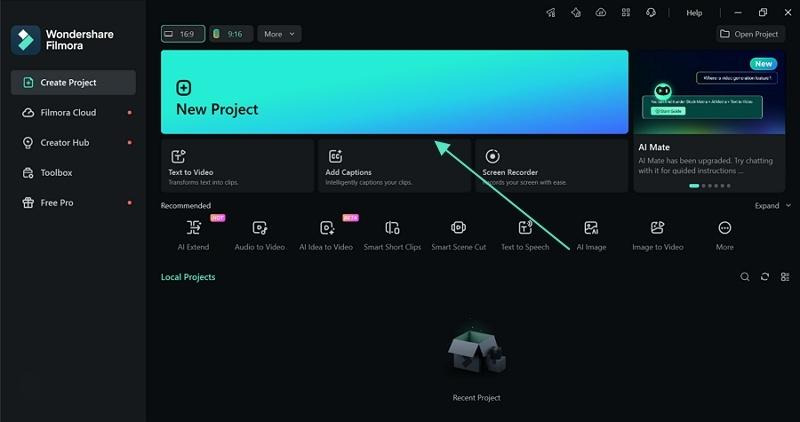Open the AI credits diamond icon
The image size is (800, 422).
(x=576, y=13)
